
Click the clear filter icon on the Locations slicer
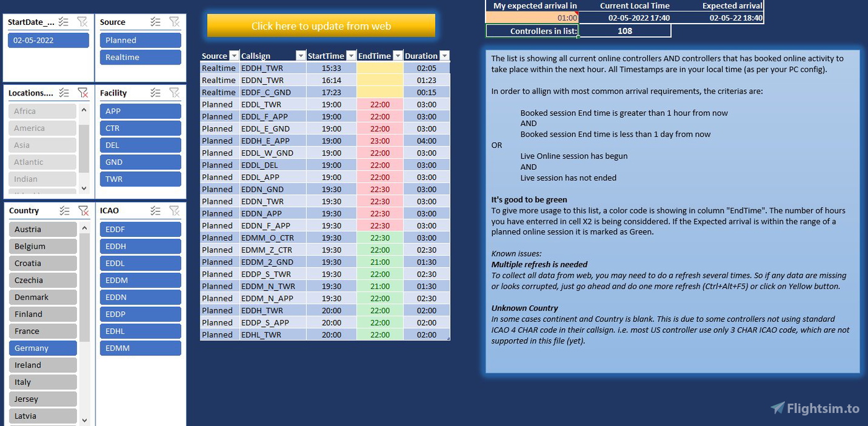pyautogui.click(x=83, y=92)
